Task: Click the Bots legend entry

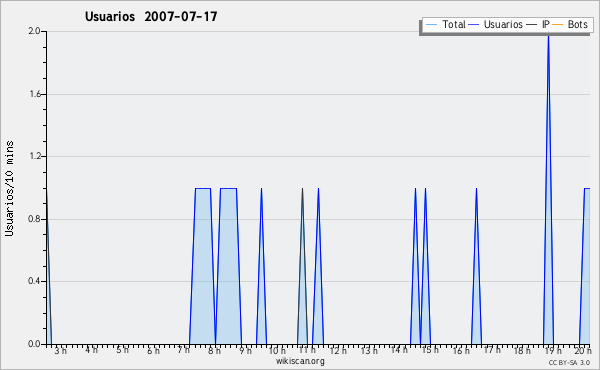Action: pyautogui.click(x=570, y=24)
